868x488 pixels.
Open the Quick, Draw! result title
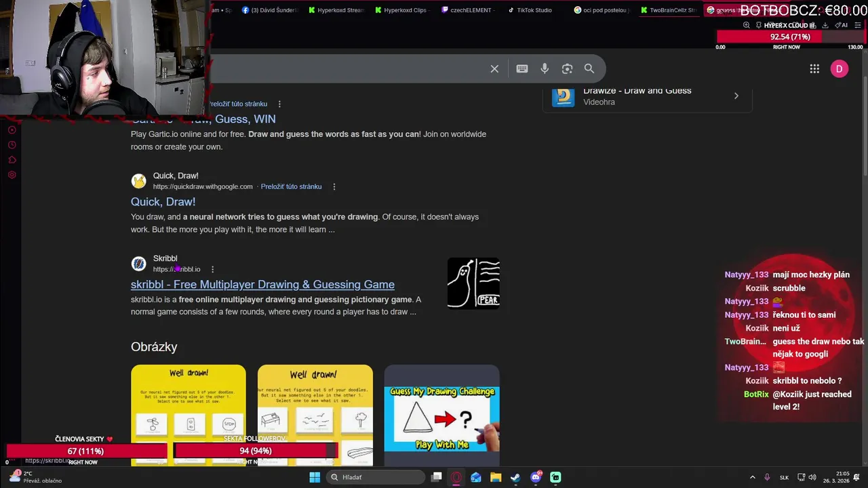(163, 202)
